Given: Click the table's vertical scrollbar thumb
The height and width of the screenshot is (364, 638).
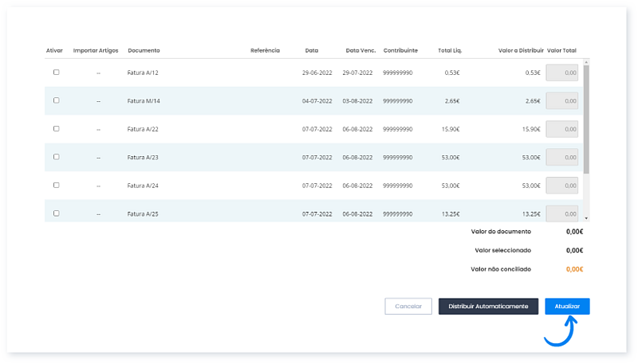Looking at the screenshot, I should (x=586, y=119).
